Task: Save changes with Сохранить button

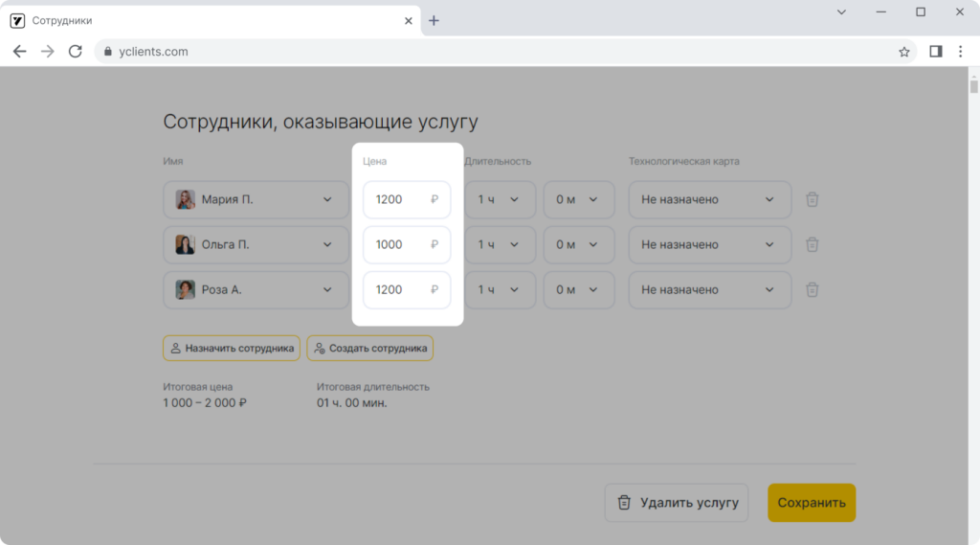Action: (x=812, y=503)
